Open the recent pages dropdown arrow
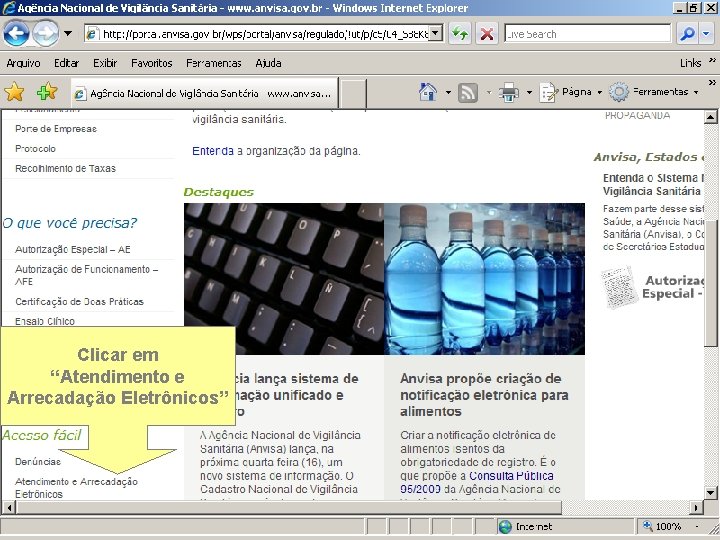The width and height of the screenshot is (720, 540). (68, 34)
